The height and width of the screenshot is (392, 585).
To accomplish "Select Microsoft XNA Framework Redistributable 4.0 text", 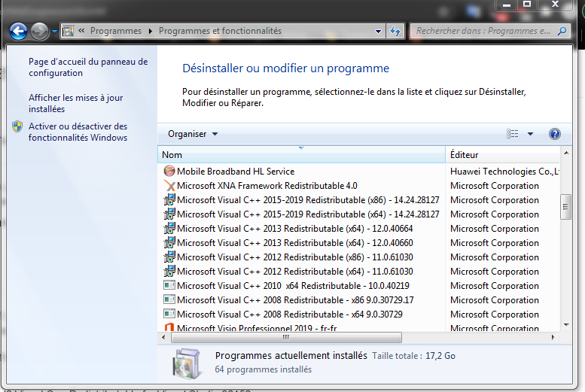I will 267,186.
